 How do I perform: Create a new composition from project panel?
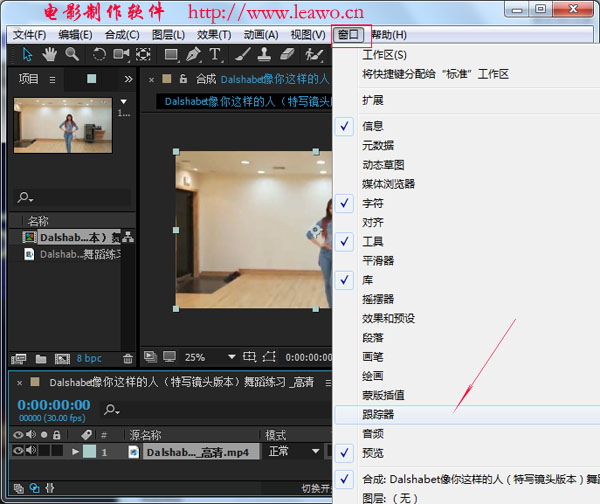coord(62,359)
